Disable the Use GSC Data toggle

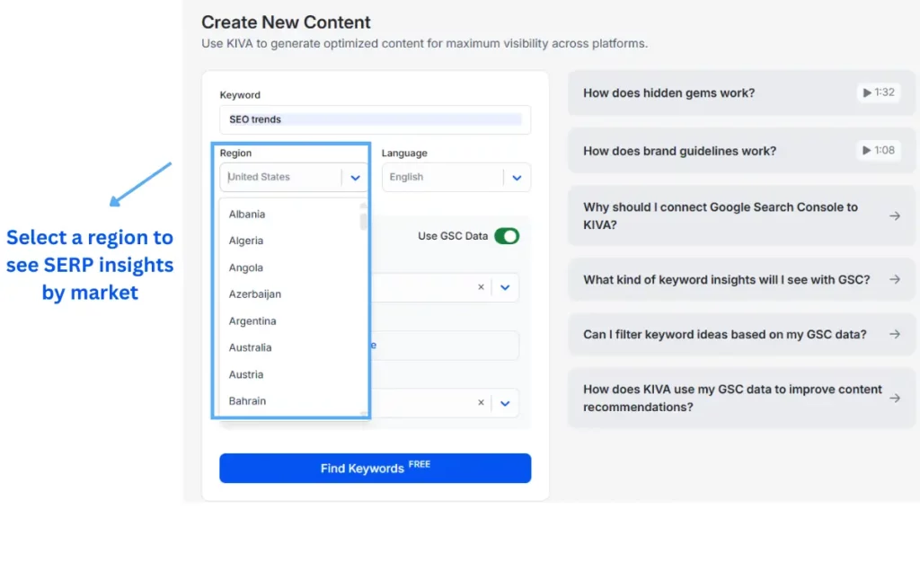coord(507,236)
